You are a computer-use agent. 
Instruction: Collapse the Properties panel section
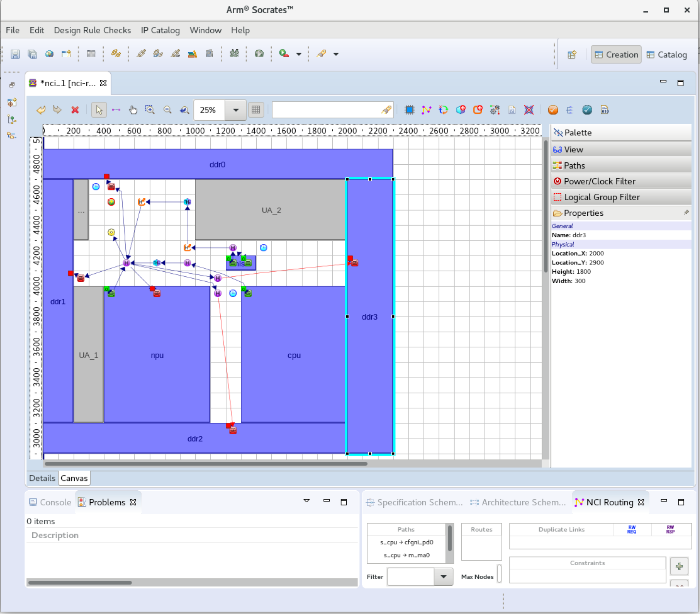[x=621, y=213]
